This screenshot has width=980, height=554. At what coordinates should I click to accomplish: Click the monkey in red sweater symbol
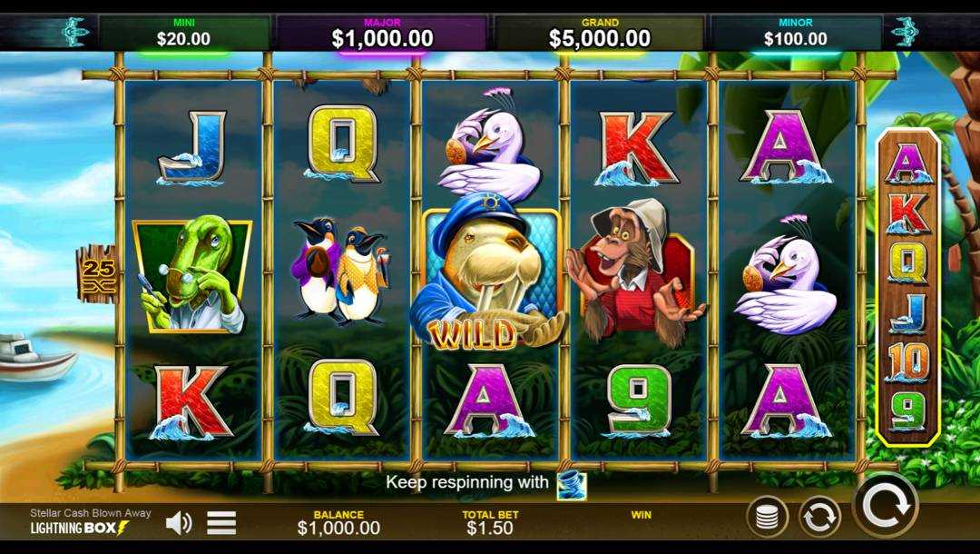[634, 272]
